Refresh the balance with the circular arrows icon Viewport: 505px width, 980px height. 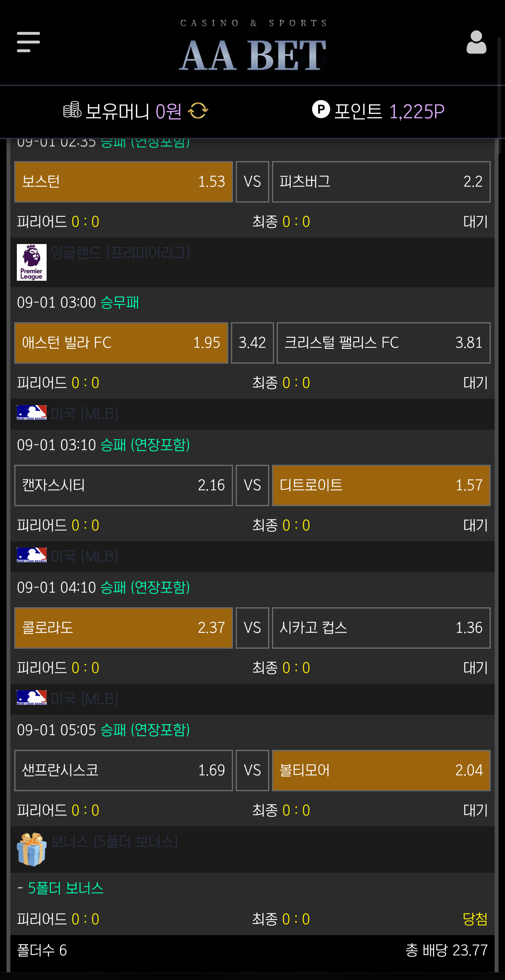coord(198,111)
